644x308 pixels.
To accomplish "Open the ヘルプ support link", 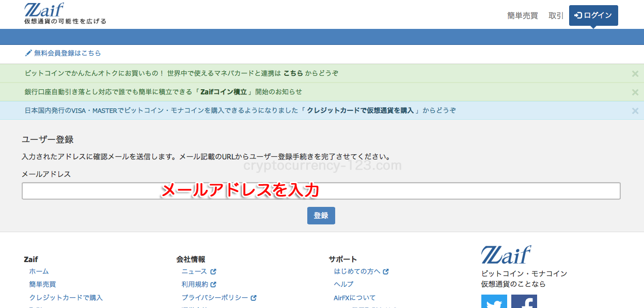I will [343, 284].
